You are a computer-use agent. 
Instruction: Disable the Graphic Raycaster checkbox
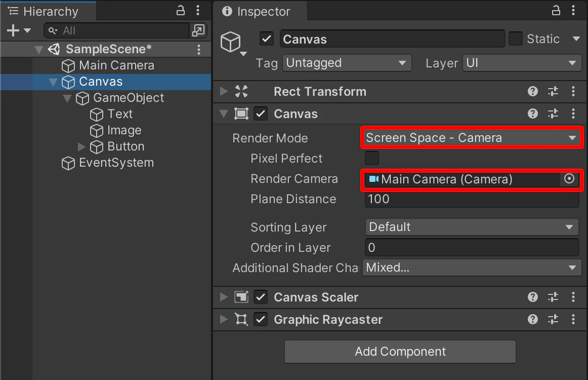(x=261, y=320)
